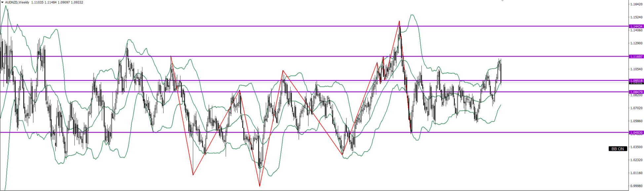Toggle the BB ON button
Screen dimensions: 644x191
618,149
